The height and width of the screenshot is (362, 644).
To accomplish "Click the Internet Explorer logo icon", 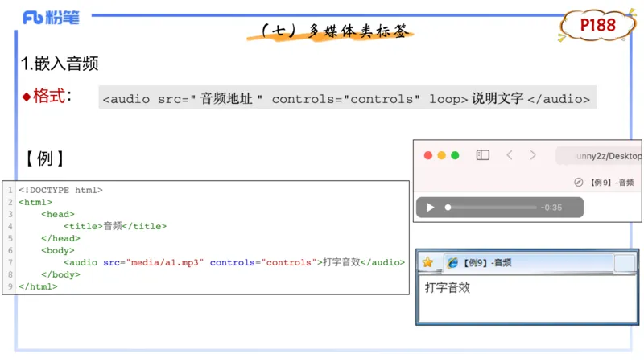I will click(452, 262).
